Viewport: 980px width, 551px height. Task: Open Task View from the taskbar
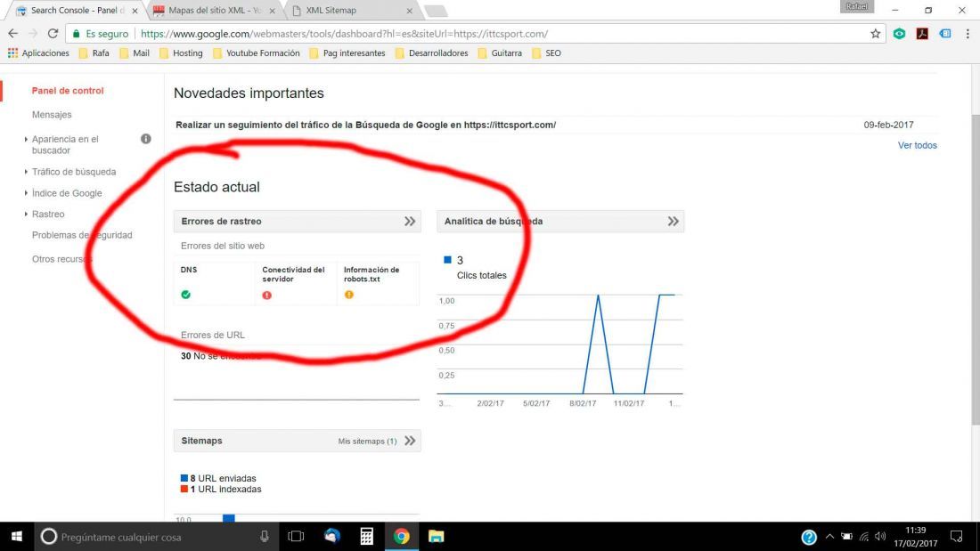[x=296, y=537]
